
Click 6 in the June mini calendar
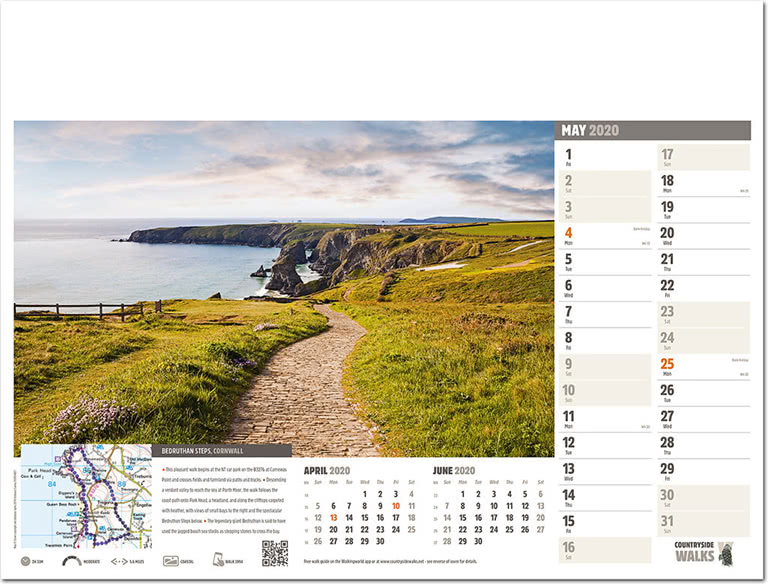click(541, 494)
